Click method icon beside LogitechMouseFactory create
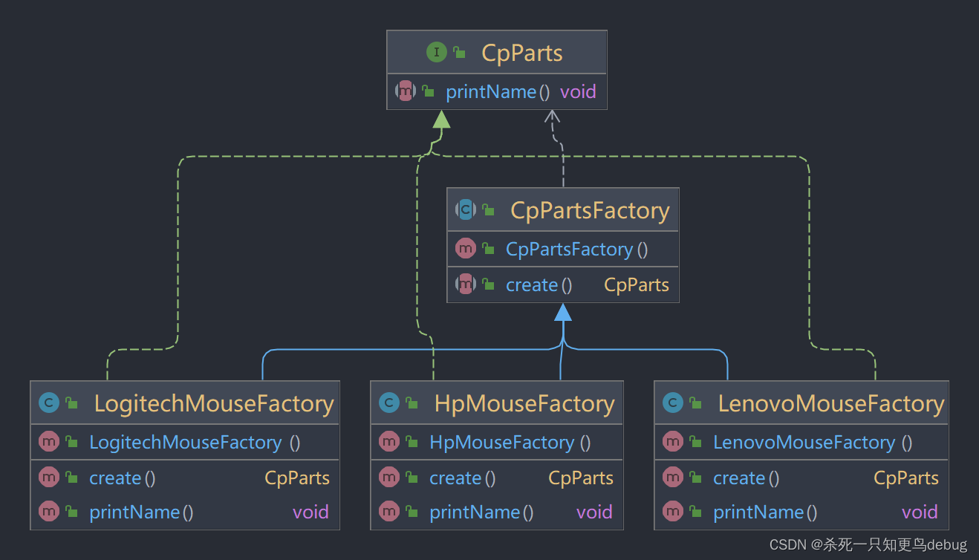 (49, 478)
